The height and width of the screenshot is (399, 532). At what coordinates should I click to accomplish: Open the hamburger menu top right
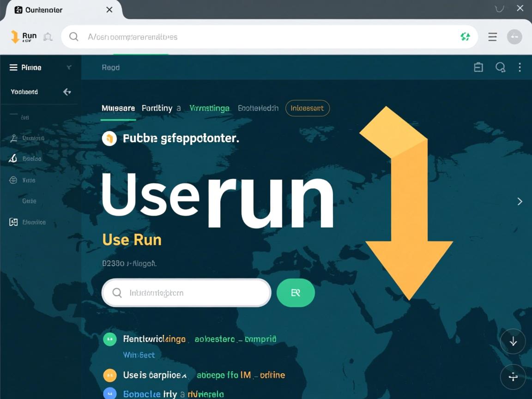point(492,36)
